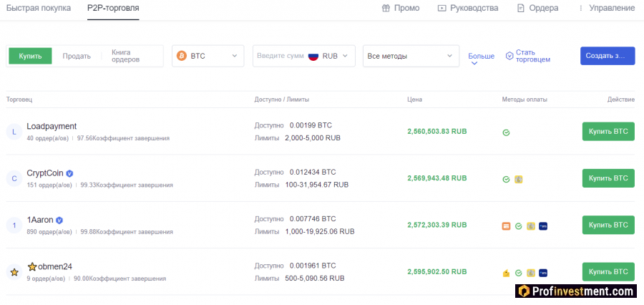Open the Быстрая покупка tab
Screen dimensions: 644x305
[x=39, y=8]
